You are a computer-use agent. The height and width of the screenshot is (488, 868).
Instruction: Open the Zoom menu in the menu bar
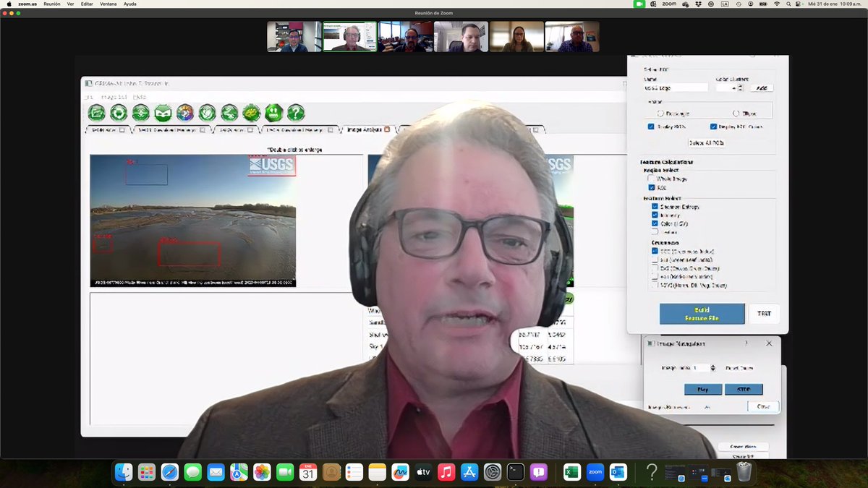coord(27,4)
